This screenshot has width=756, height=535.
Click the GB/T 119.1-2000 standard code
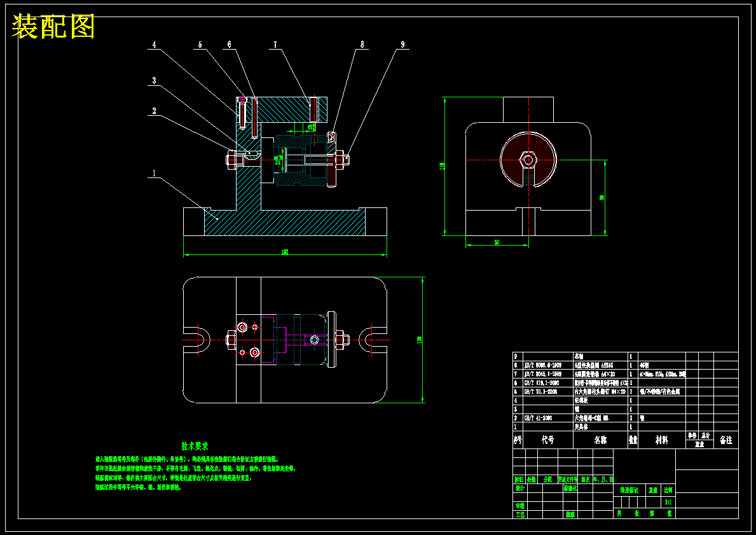click(542, 382)
